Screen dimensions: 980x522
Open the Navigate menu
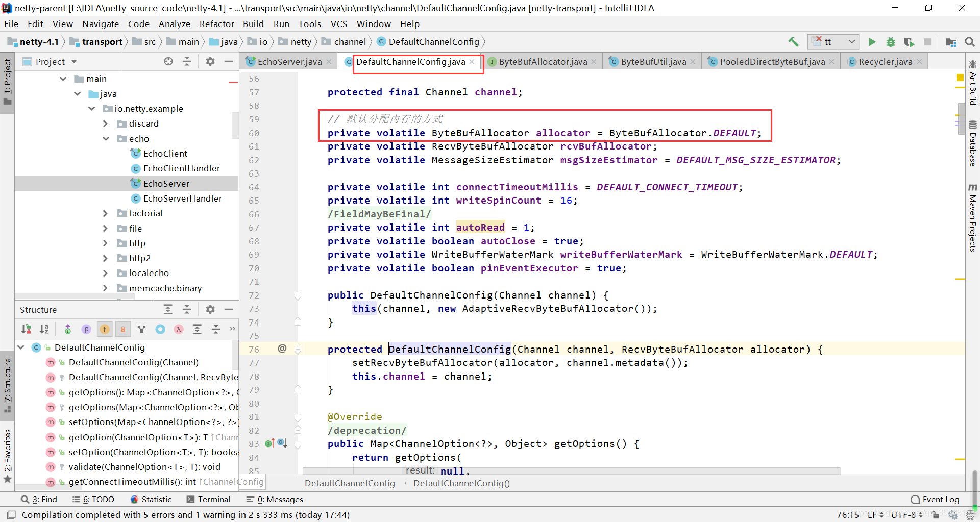(100, 24)
